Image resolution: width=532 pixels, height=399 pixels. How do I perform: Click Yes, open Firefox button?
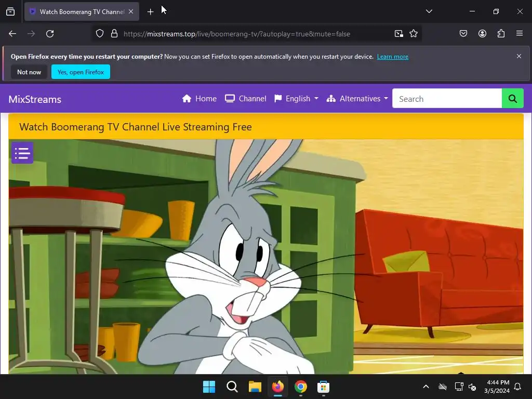pyautogui.click(x=81, y=72)
